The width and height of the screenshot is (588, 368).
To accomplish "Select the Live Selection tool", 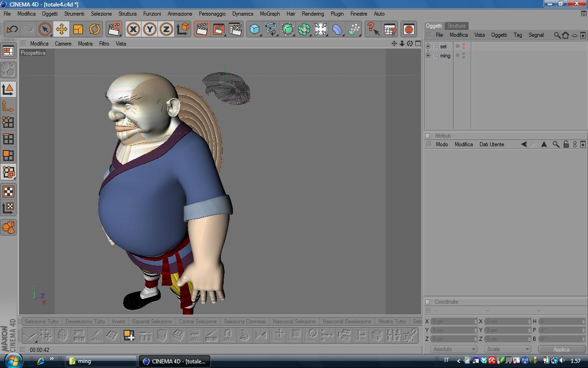I will 45,29.
